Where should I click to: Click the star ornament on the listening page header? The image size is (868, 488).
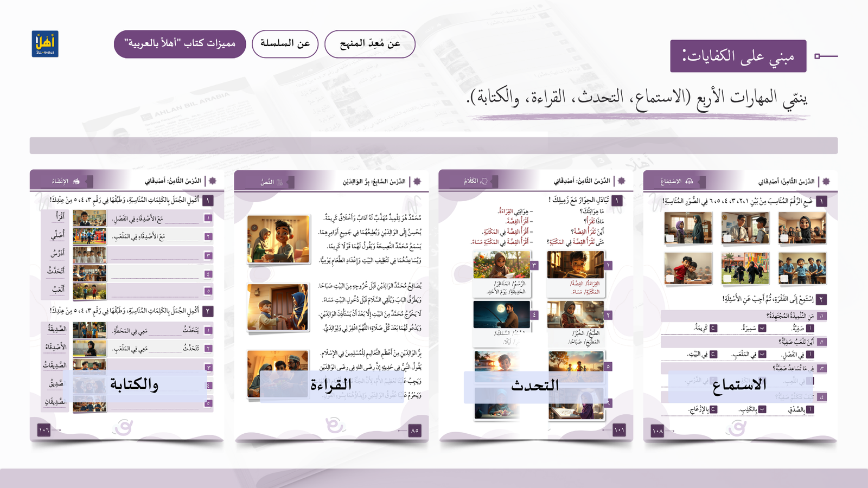826,181
